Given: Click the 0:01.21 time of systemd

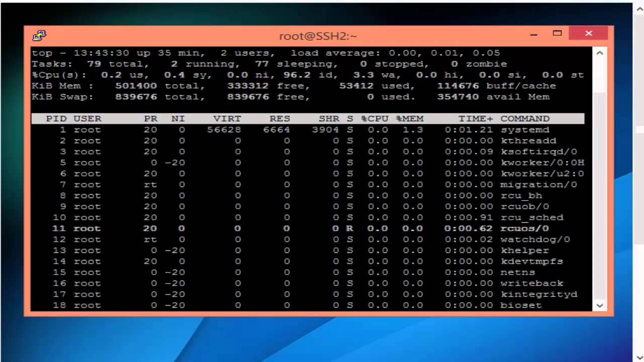Looking at the screenshot, I should point(469,130).
